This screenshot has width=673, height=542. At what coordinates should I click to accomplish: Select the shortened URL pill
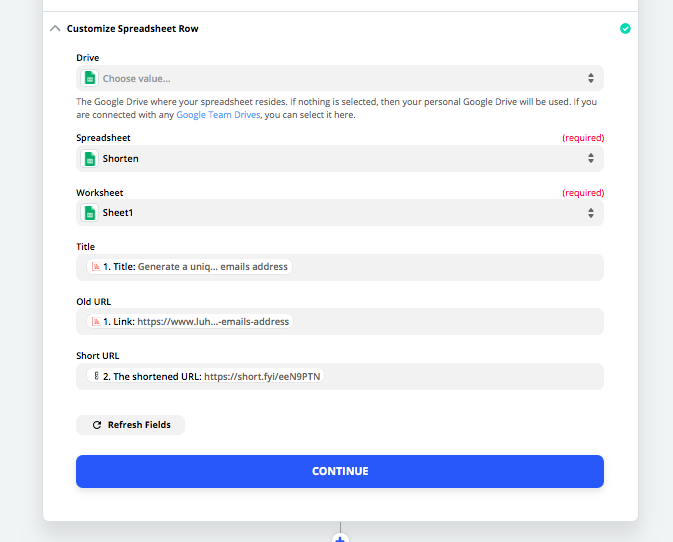pyautogui.click(x=206, y=376)
